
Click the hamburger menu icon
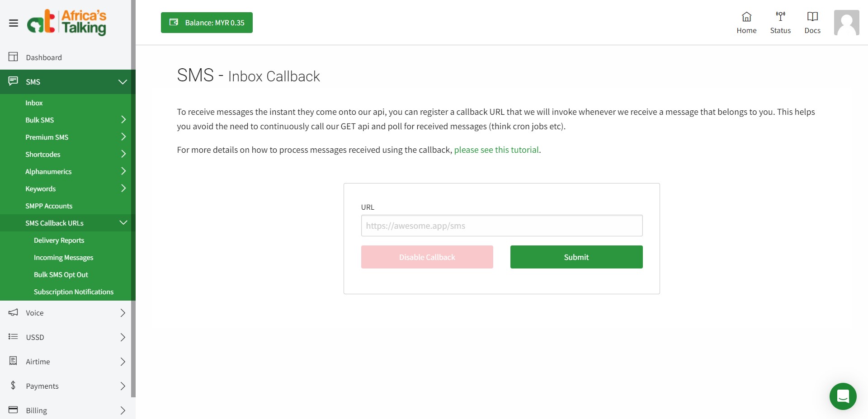click(14, 23)
